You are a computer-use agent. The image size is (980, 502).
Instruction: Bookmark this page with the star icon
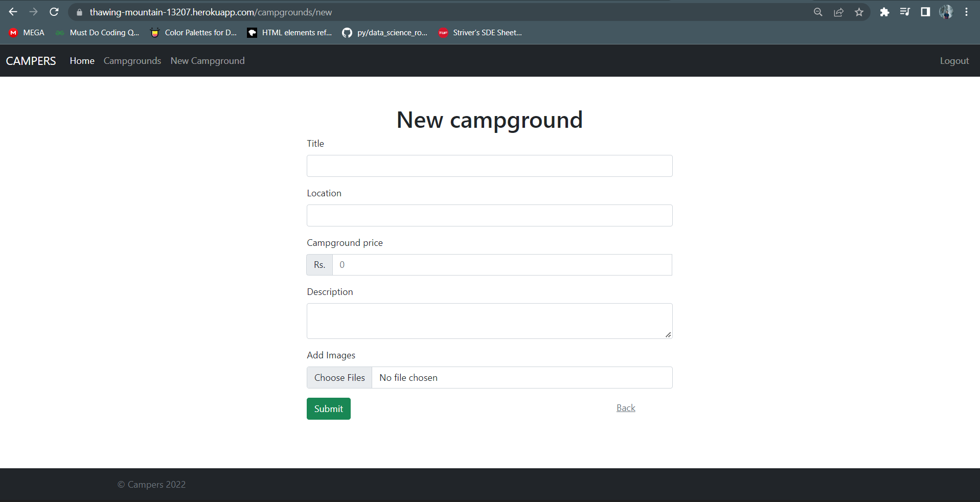(858, 12)
